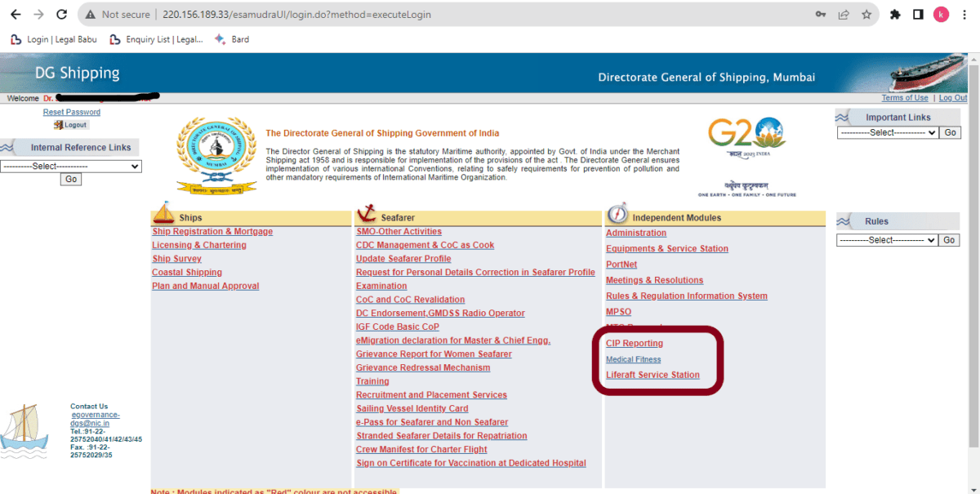980x494 pixels.
Task: Click the Medical Fitness link
Action: point(633,359)
